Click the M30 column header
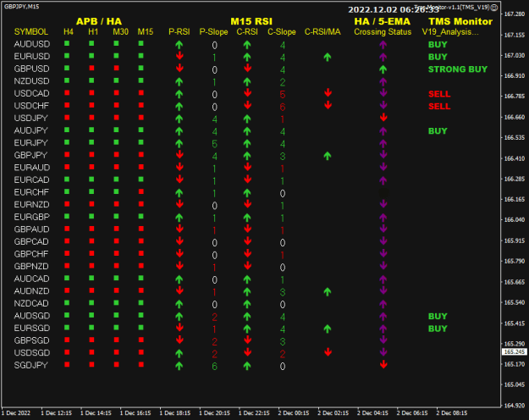The height and width of the screenshot is (420, 529). pyautogui.click(x=120, y=31)
